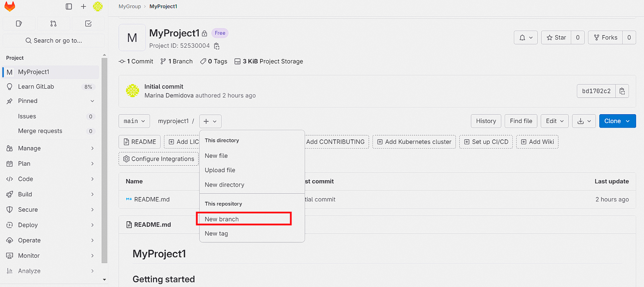Click the sidebar vertical scrollbar

click(x=104, y=161)
